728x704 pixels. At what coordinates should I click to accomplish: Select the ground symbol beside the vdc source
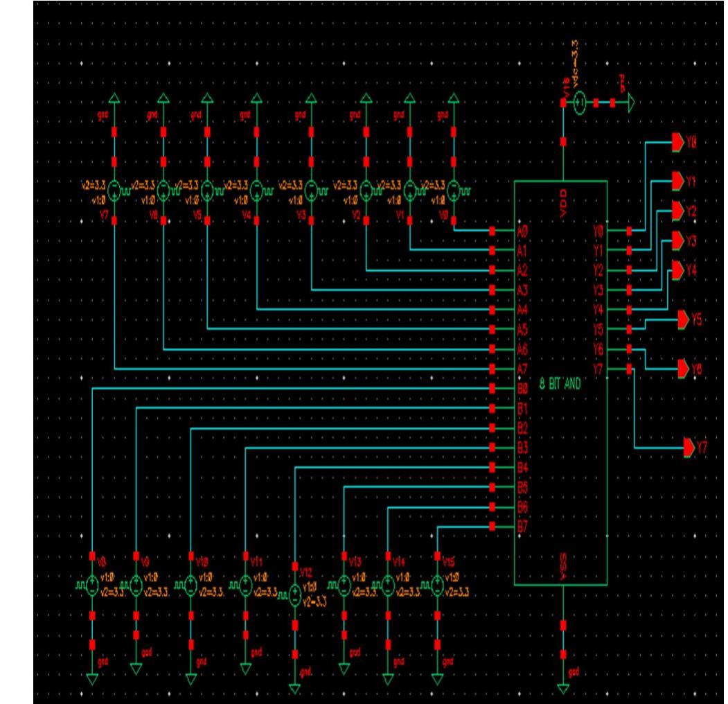point(631,103)
